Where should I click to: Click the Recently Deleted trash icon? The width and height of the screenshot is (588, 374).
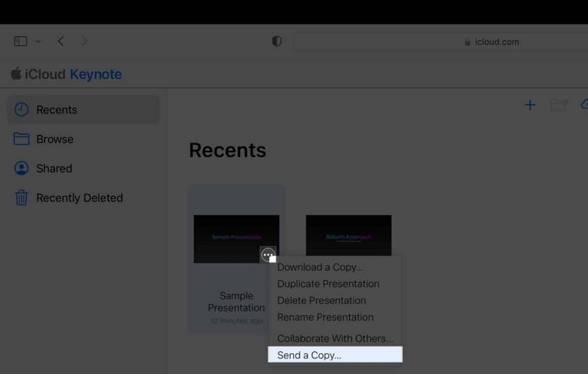pyautogui.click(x=21, y=198)
